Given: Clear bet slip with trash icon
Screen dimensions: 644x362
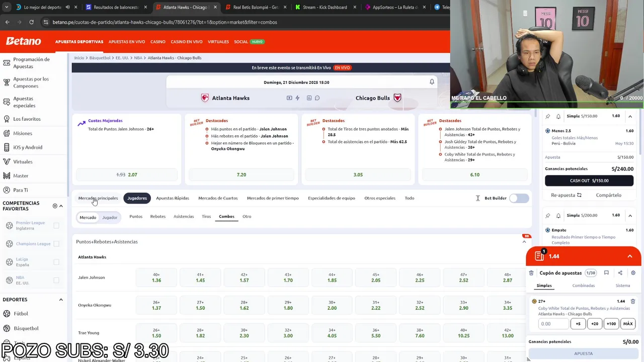Looking at the screenshot, I should coord(531,273).
